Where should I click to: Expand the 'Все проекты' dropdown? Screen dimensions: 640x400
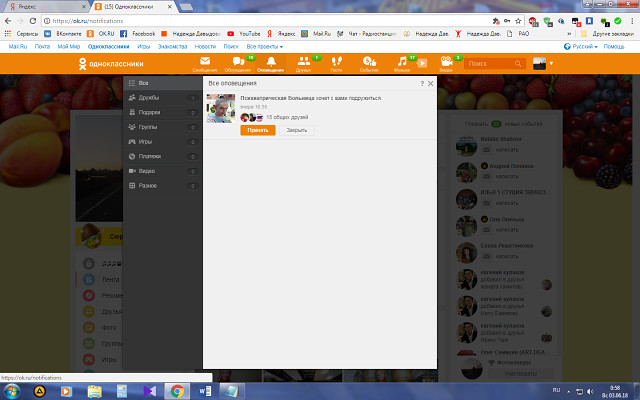[x=264, y=47]
